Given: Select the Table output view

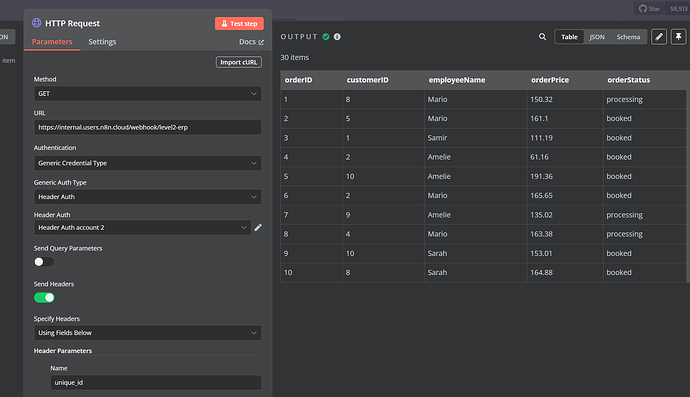Looking at the screenshot, I should coord(569,37).
